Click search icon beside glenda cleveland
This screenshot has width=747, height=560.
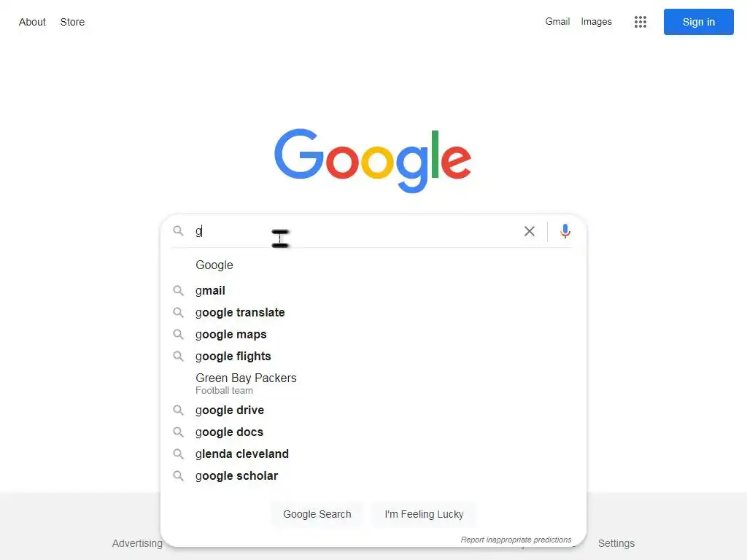pos(178,454)
